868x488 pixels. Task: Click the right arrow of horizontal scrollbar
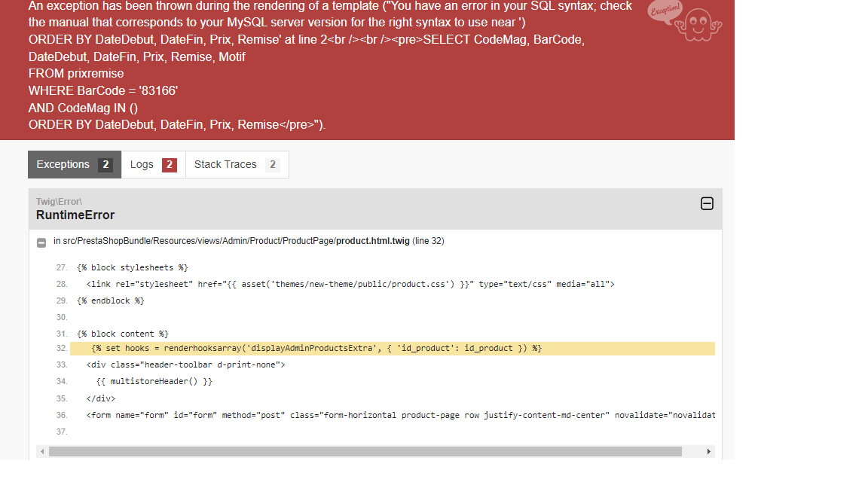(x=708, y=452)
